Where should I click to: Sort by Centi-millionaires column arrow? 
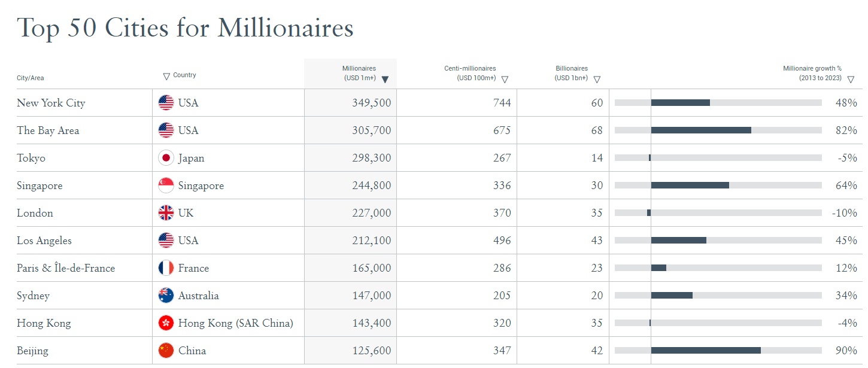(x=505, y=79)
